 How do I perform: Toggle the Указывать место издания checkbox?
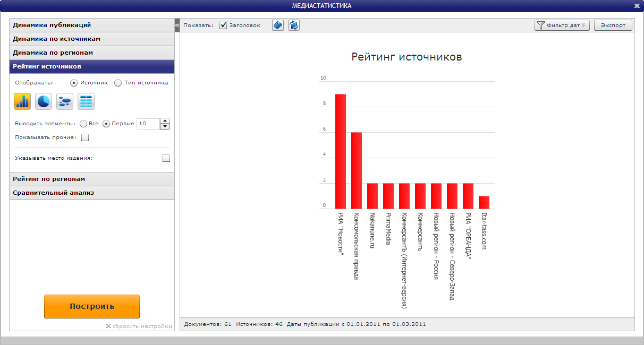(166, 158)
